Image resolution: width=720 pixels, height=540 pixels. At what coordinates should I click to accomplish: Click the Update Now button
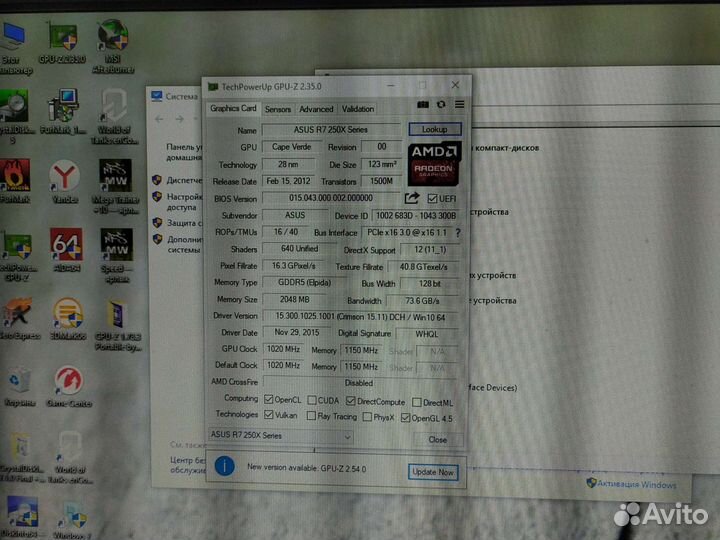(x=433, y=472)
